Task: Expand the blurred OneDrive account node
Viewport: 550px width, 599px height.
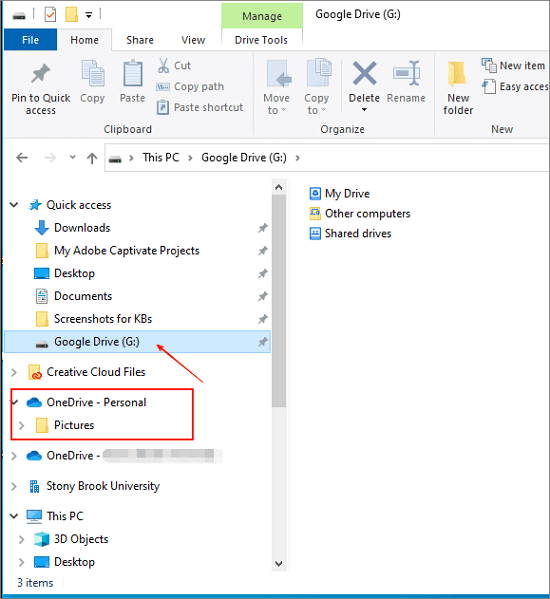Action: (14, 456)
